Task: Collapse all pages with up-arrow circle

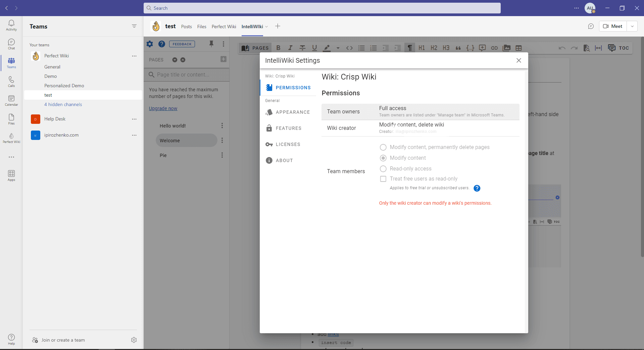Action: (183, 60)
